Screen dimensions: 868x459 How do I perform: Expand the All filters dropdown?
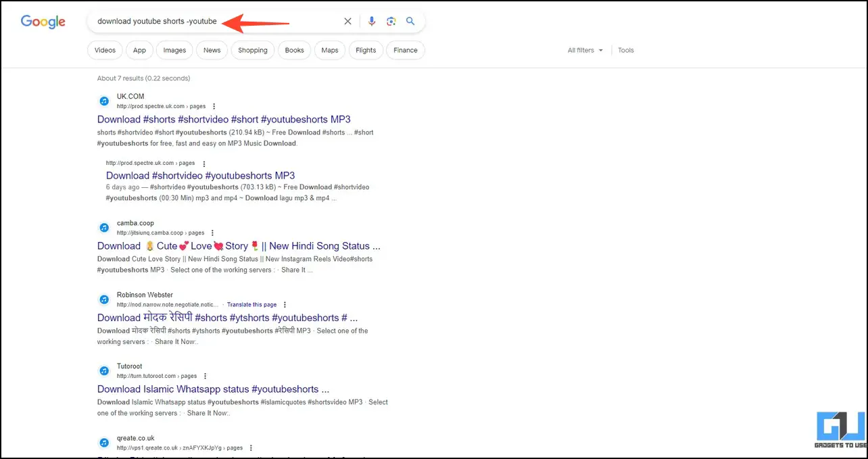pos(585,50)
